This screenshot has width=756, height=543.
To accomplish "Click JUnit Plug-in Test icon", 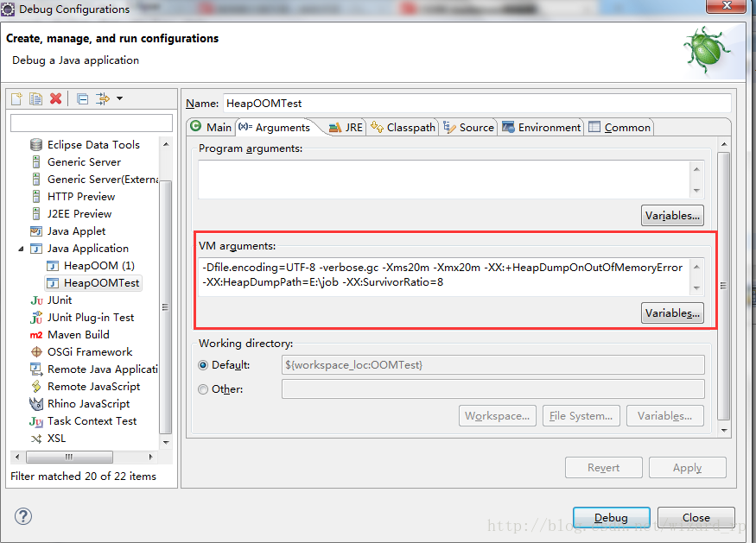I will (x=36, y=318).
